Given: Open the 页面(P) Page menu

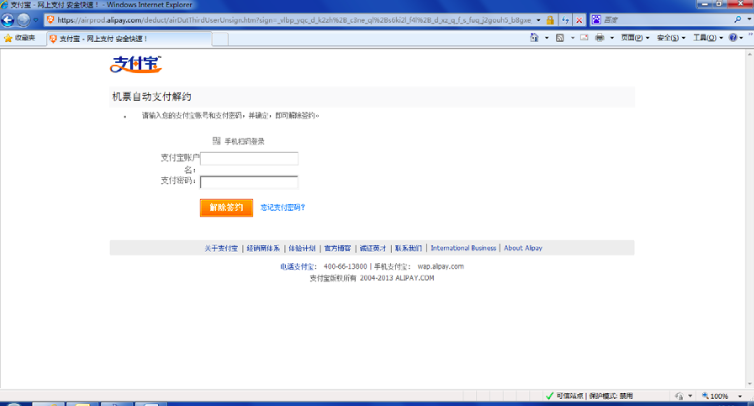Looking at the screenshot, I should 635,38.
